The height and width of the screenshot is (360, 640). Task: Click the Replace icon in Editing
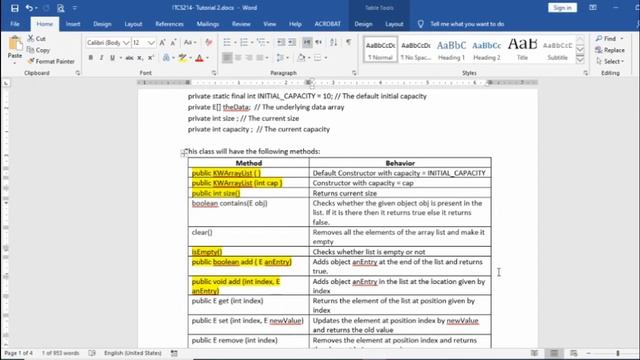pyautogui.click(x=598, y=50)
